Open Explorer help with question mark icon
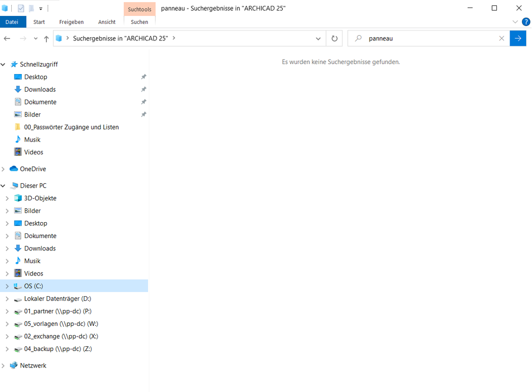The height and width of the screenshot is (392, 532). [x=526, y=22]
